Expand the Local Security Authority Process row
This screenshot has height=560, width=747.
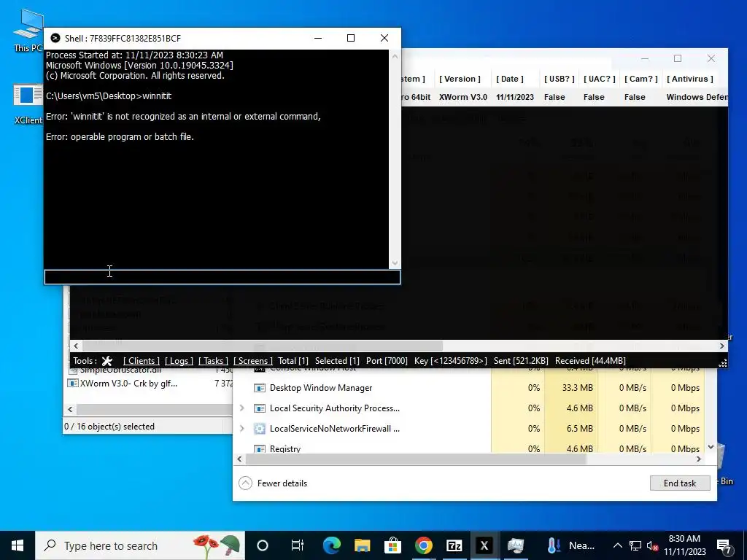click(x=242, y=408)
